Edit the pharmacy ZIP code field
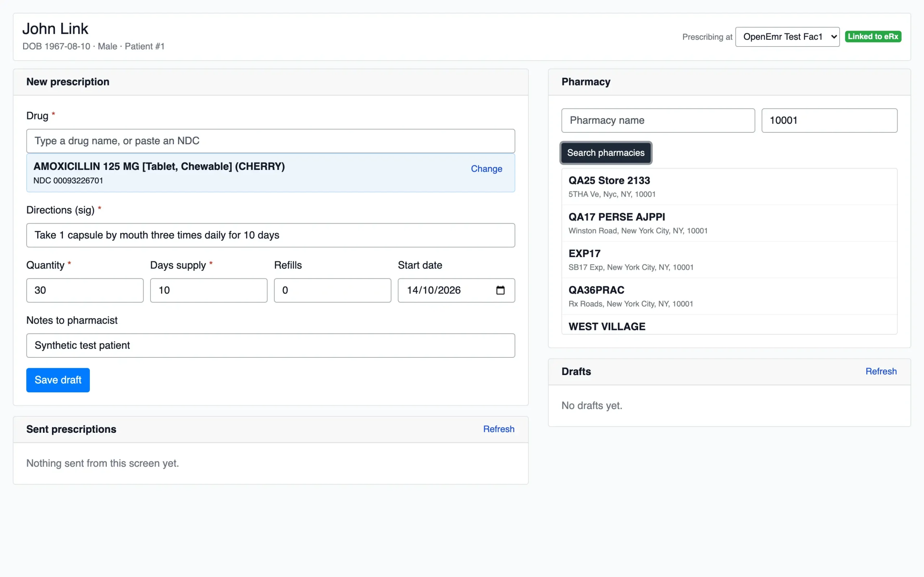 829,120
